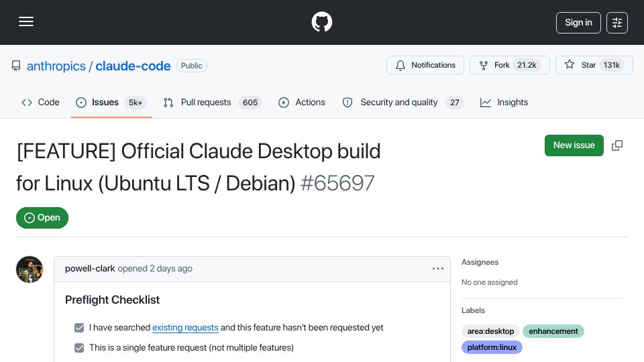Click the Labels sidebar heading

473,310
